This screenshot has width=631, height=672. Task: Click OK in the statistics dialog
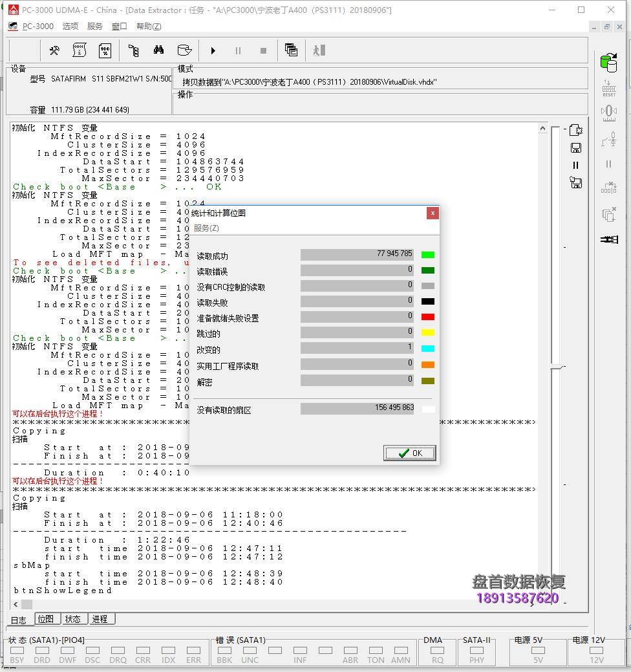click(x=410, y=453)
